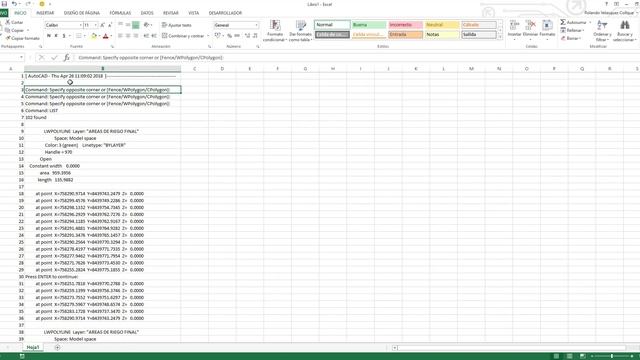
Task: Toggle Ajustar texto wrap option
Action: [x=176, y=25]
